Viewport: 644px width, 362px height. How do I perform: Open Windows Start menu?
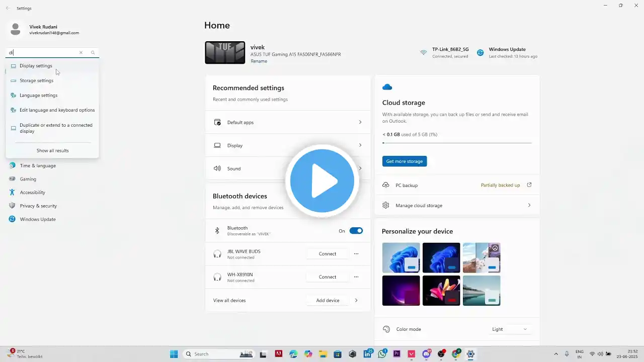[x=174, y=354]
